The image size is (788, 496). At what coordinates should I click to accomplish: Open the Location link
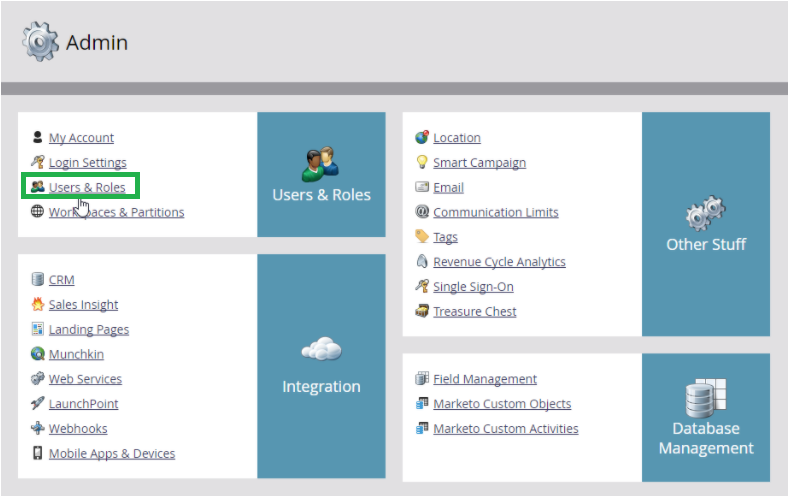point(457,138)
